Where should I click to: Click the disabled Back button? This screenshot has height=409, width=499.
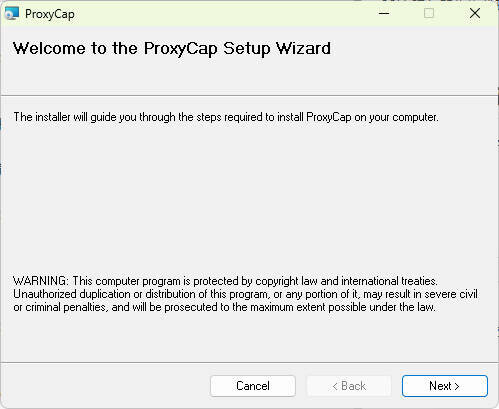[x=349, y=386]
